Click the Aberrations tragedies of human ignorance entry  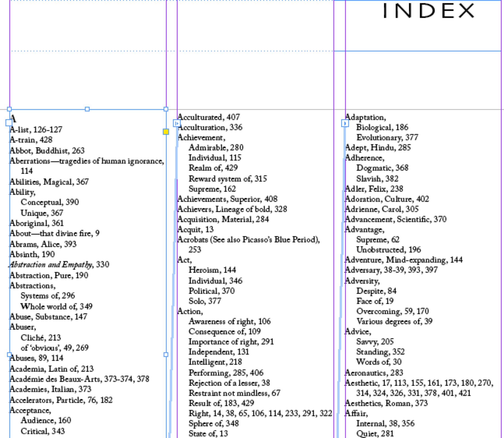click(87, 161)
